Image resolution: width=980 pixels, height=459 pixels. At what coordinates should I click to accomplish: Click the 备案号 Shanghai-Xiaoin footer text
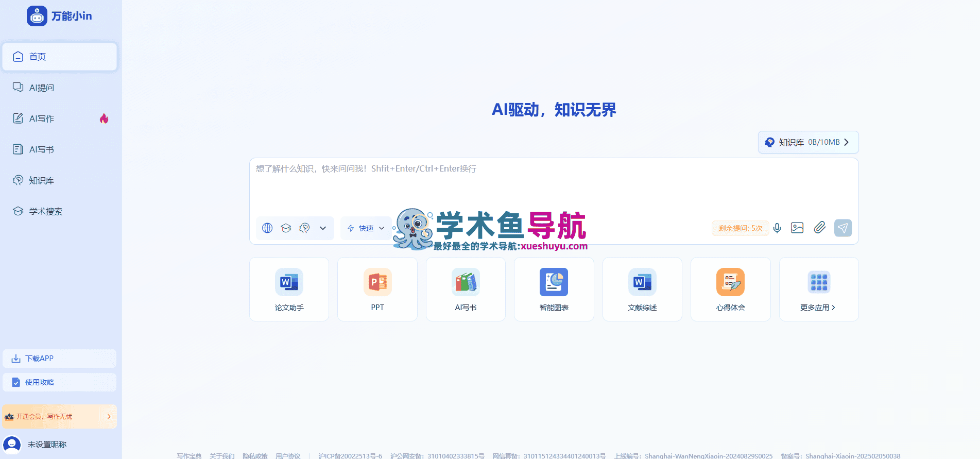pyautogui.click(x=840, y=456)
